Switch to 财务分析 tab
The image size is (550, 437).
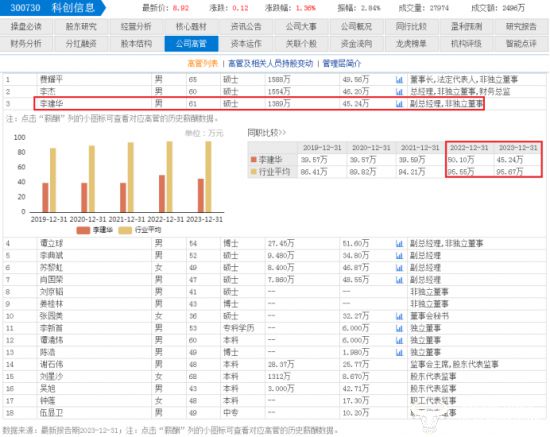pos(26,44)
